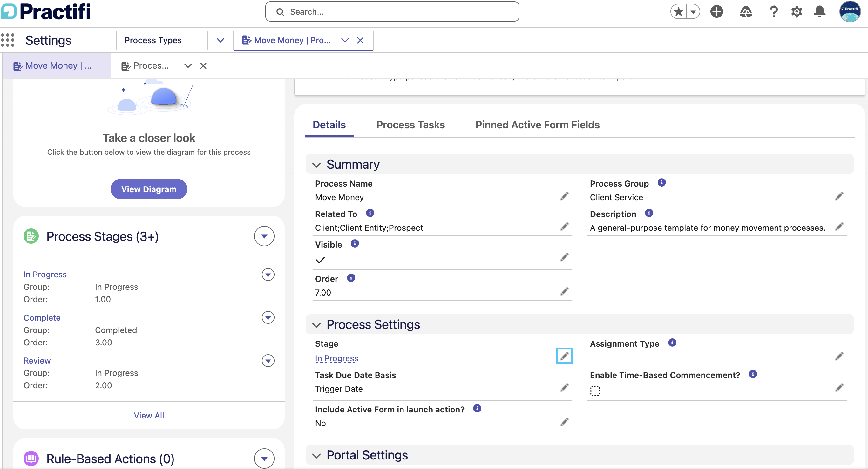Edit the Assignment Type field pencil
The width and height of the screenshot is (868, 469).
tap(839, 357)
